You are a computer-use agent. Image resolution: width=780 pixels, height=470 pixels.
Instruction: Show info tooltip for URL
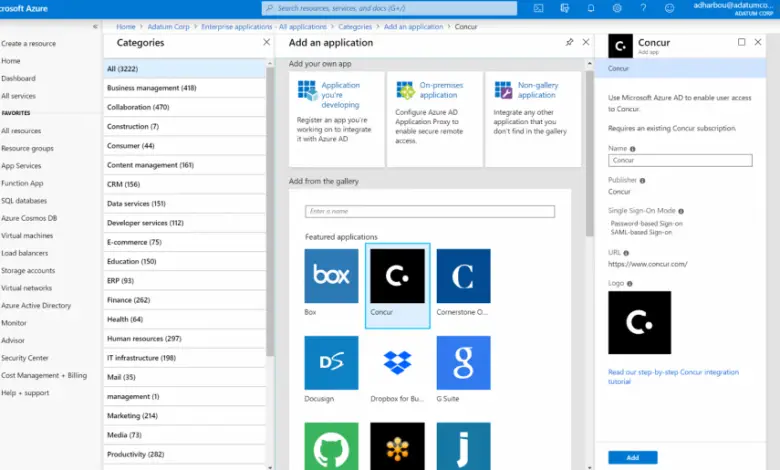pos(626,253)
